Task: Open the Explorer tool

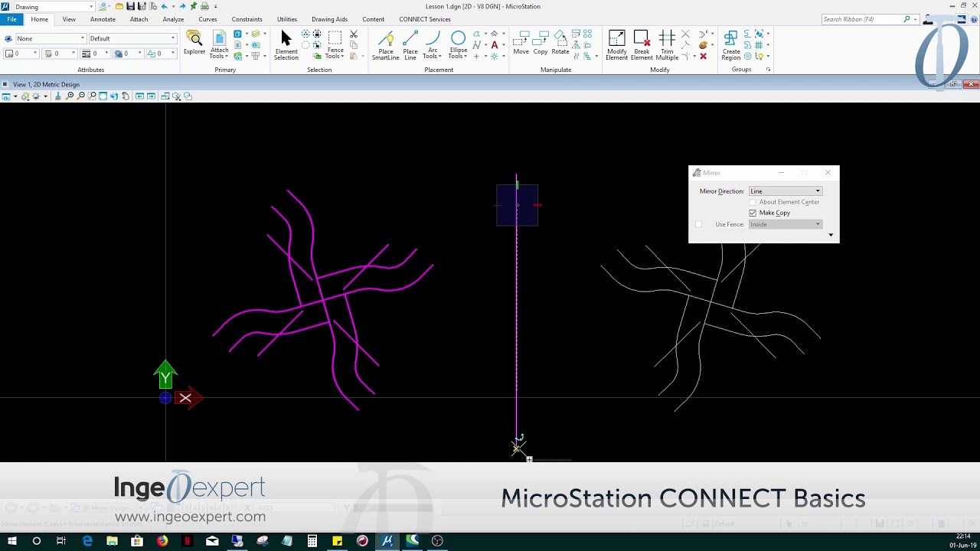Action: pos(194,43)
